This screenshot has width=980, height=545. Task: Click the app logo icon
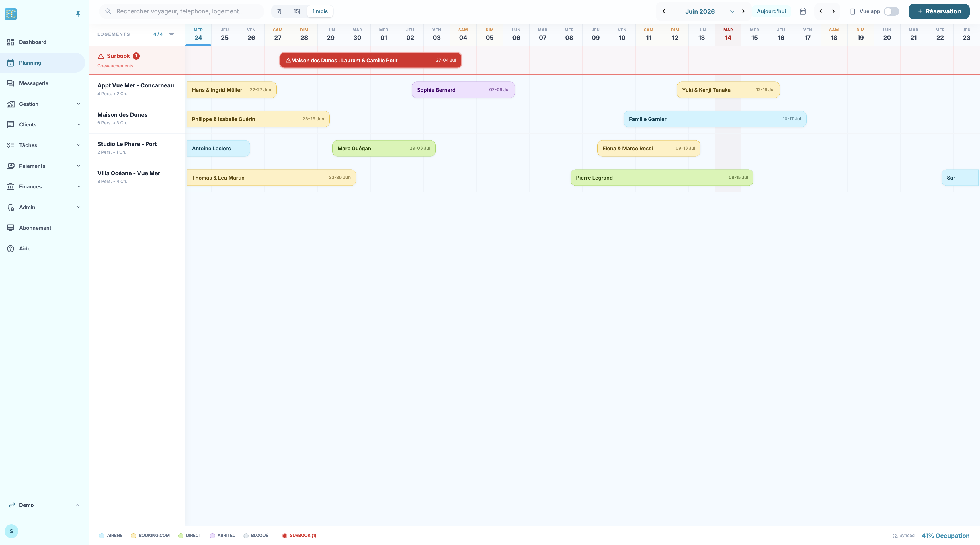[x=11, y=14]
